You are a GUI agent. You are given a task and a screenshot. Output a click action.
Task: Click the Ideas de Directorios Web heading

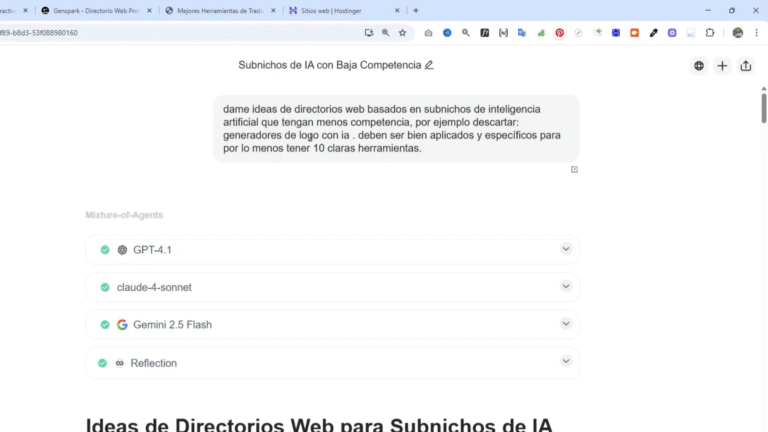(x=319, y=425)
